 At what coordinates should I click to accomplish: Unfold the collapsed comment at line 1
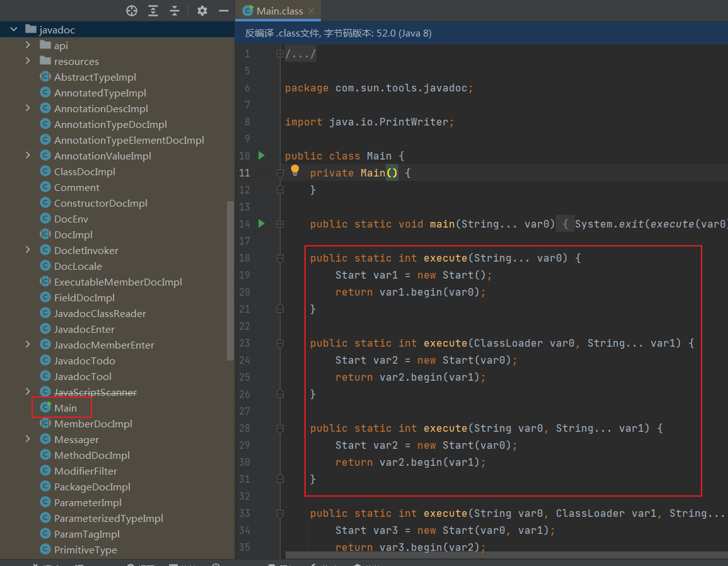point(280,54)
